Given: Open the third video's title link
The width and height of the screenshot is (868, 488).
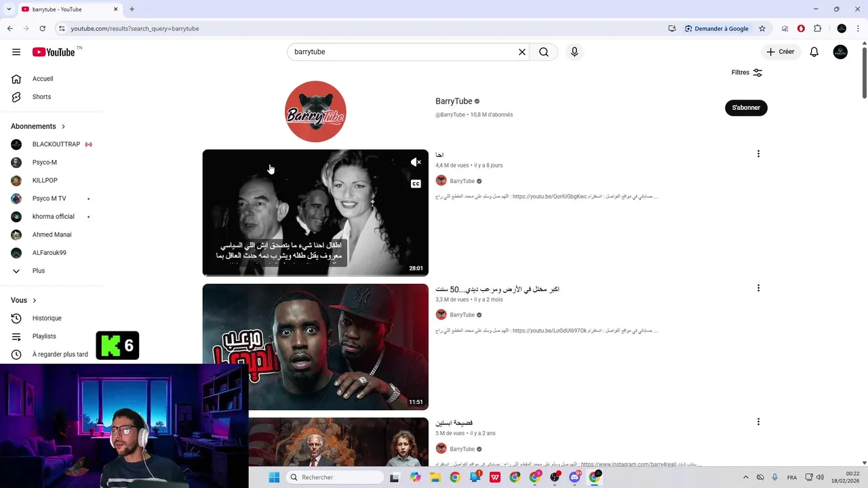Looking at the screenshot, I should point(454,423).
